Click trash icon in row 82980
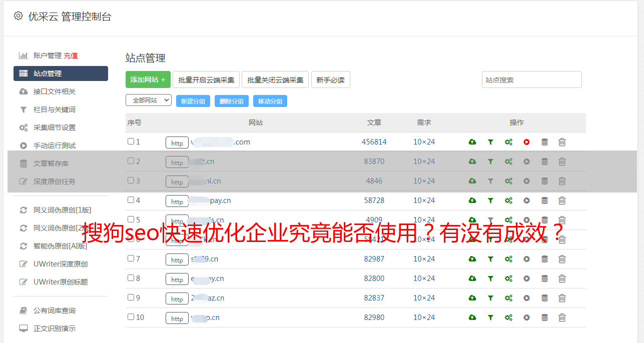Viewport: 644px width, 343px height. coord(562,317)
